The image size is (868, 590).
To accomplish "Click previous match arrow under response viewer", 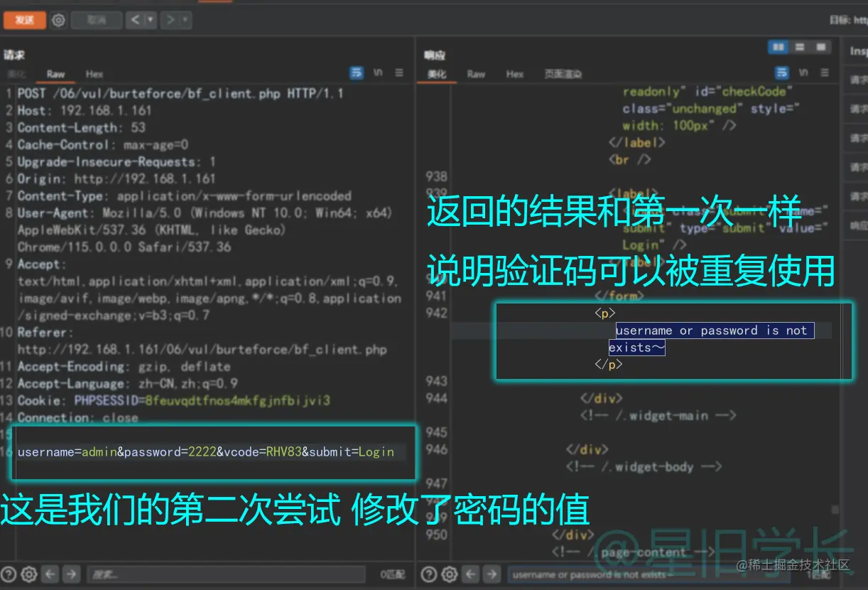I will 470,574.
